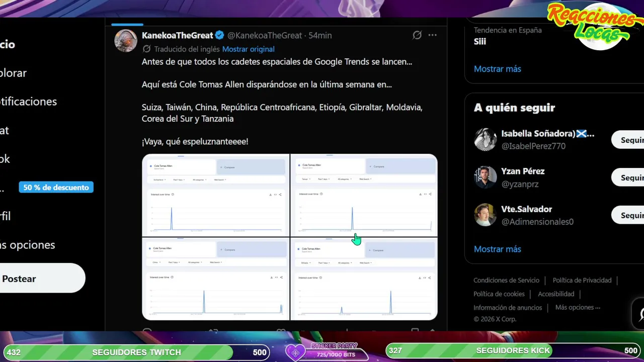
Task: Open Vte.Salvador's avatar
Action: tap(486, 215)
